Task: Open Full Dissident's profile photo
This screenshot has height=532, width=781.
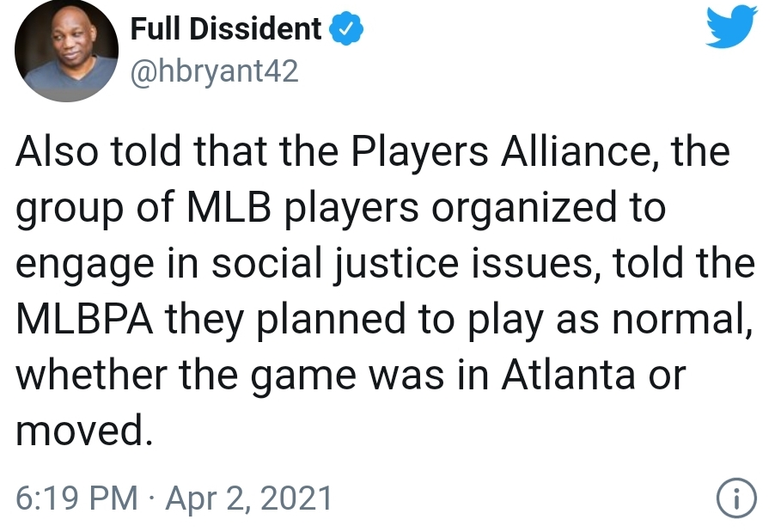Action: coord(66,51)
